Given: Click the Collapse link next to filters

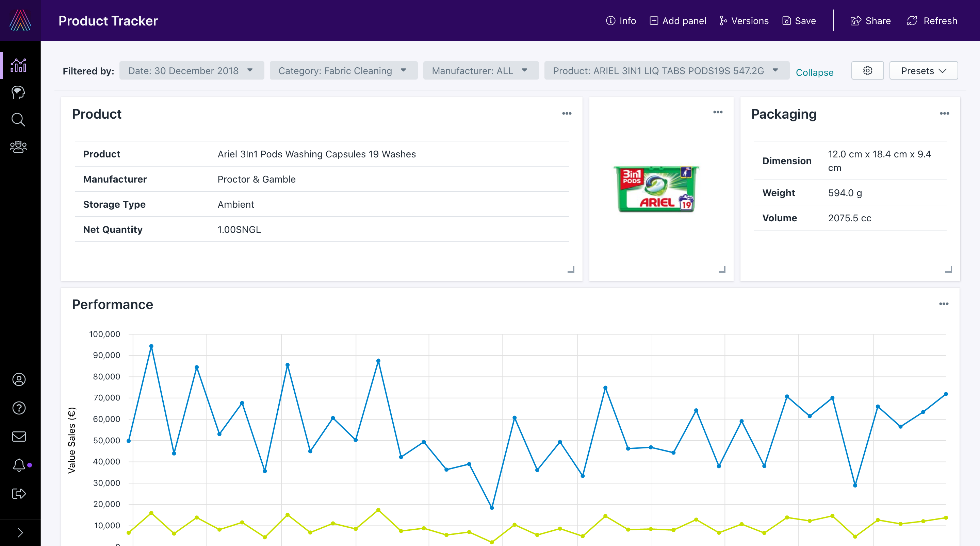Looking at the screenshot, I should click(815, 72).
